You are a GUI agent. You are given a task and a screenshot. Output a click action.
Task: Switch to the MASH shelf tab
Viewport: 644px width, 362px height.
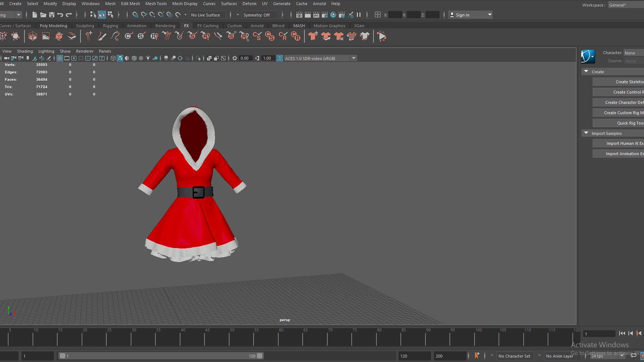[x=299, y=25]
